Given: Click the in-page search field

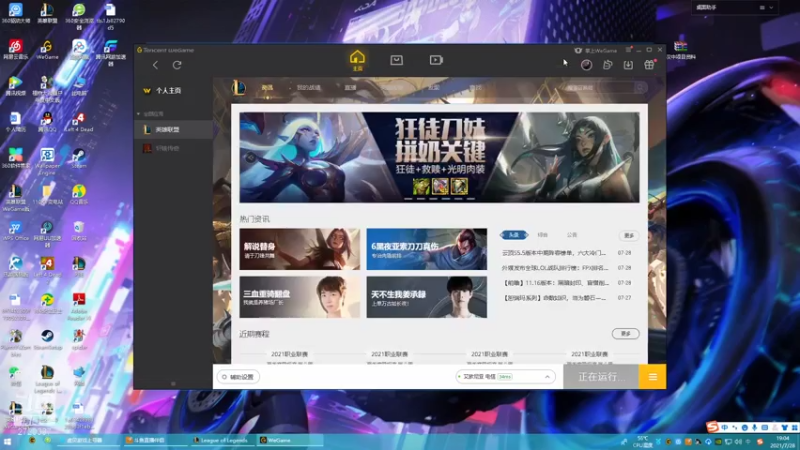Looking at the screenshot, I should pos(601,88).
